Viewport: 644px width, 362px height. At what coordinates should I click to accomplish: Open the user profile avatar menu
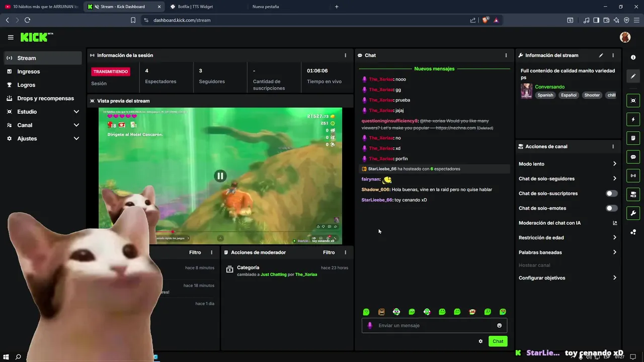(625, 37)
